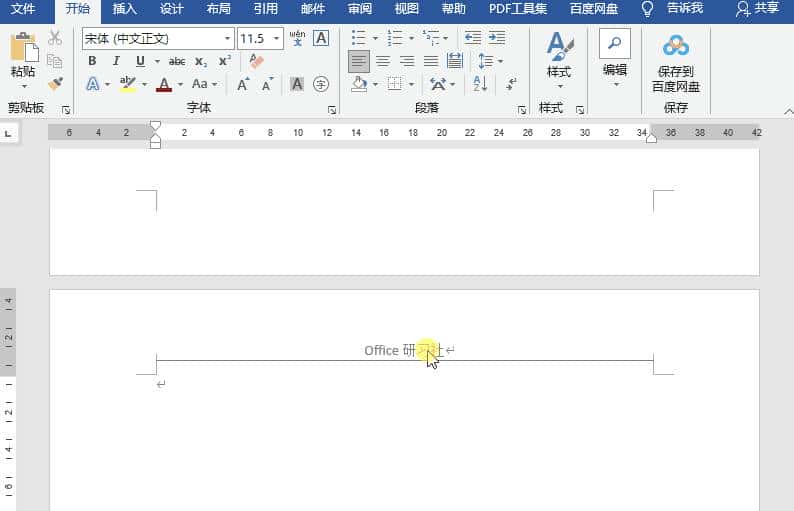Open the PDF工具集 tab
Screen dimensions: 794x511
[x=518, y=9]
